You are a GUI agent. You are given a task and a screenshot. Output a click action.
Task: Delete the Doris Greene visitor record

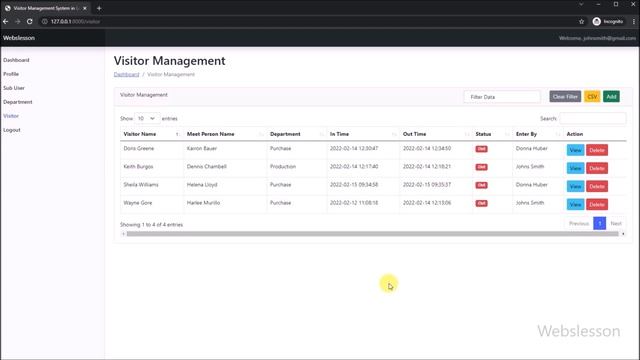click(597, 150)
